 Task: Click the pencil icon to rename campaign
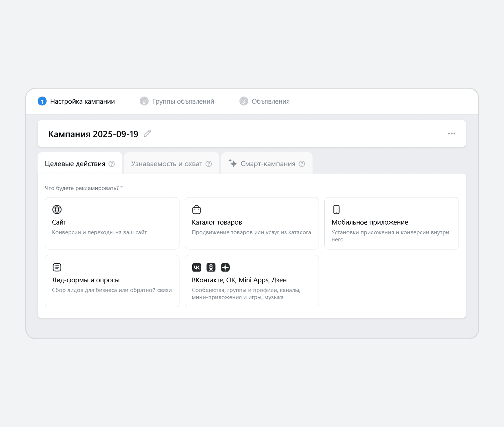[x=147, y=134]
